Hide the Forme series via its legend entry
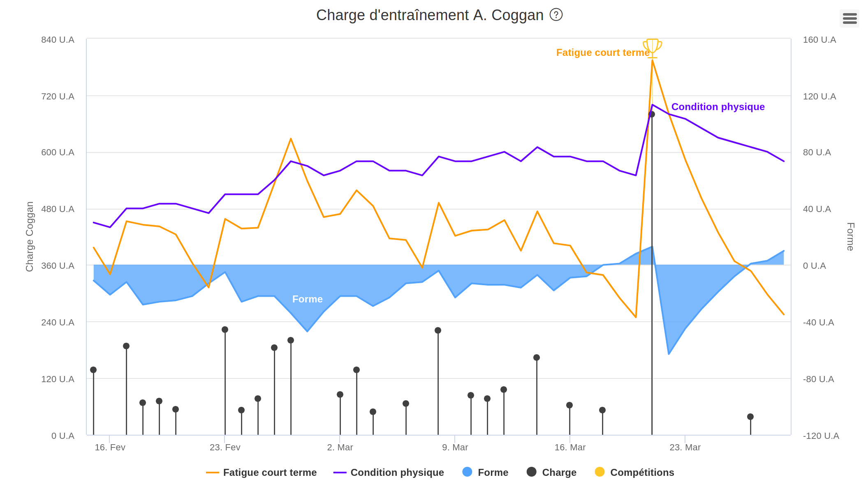 (493, 473)
